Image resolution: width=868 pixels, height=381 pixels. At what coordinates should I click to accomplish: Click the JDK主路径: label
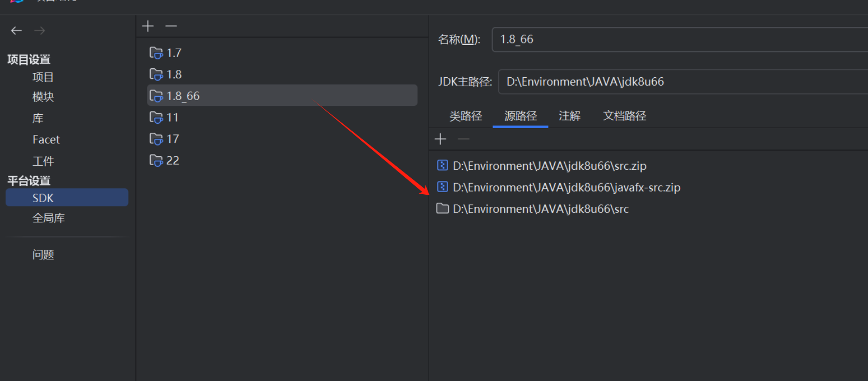click(x=465, y=82)
